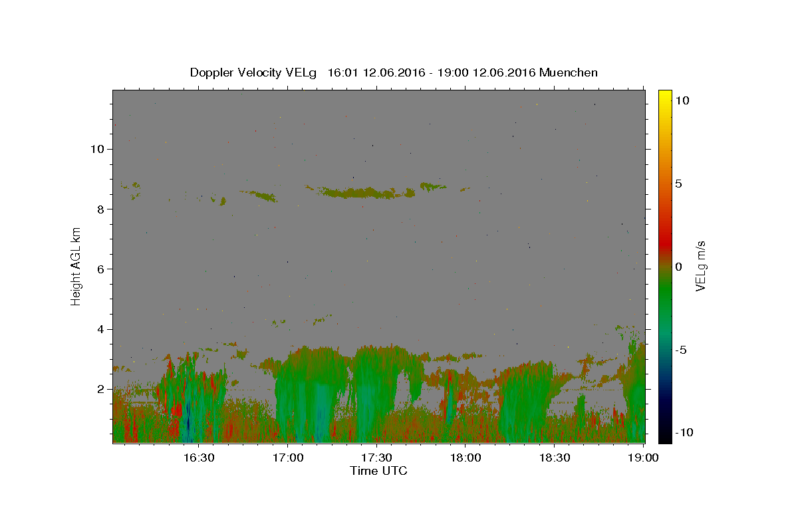Click the yellow top of the color bar
The height and width of the screenshot is (532, 798).
(665, 94)
